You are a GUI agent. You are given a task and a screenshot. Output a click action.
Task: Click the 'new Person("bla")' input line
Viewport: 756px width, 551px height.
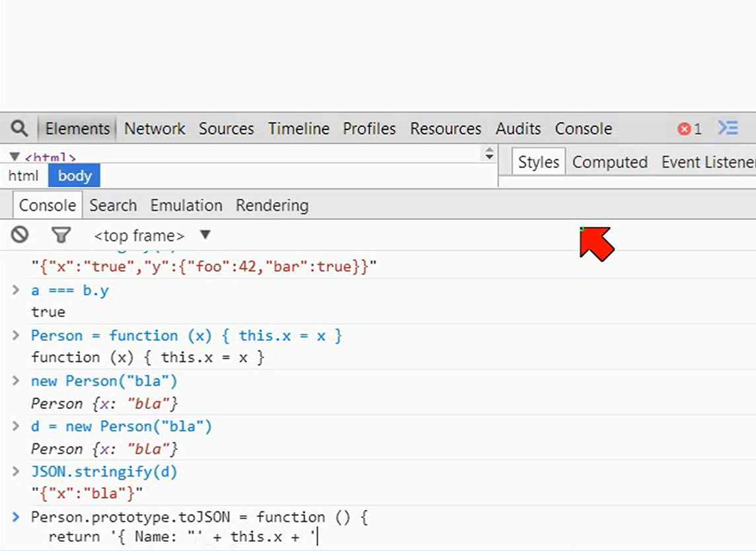pos(104,381)
